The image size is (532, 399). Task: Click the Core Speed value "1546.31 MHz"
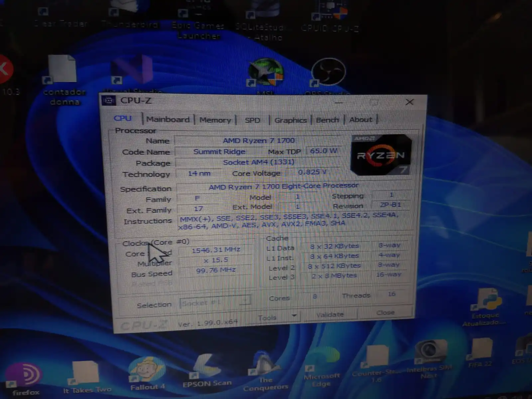point(216,250)
